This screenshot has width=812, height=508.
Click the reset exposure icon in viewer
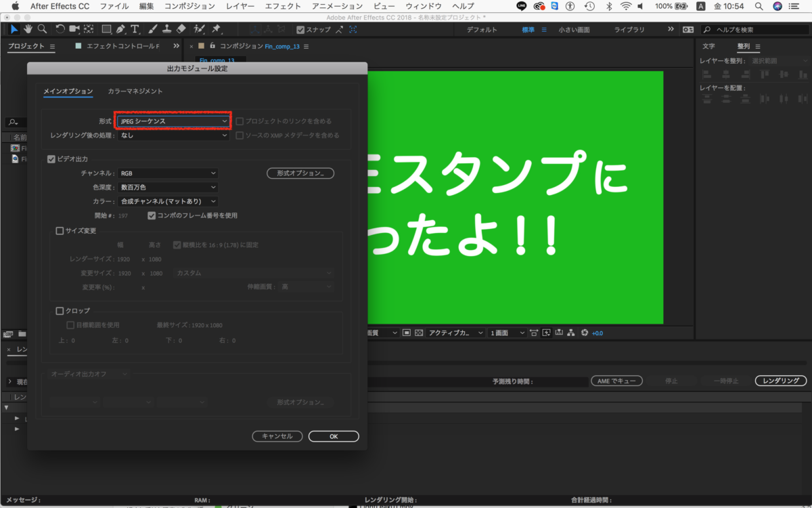(585, 333)
